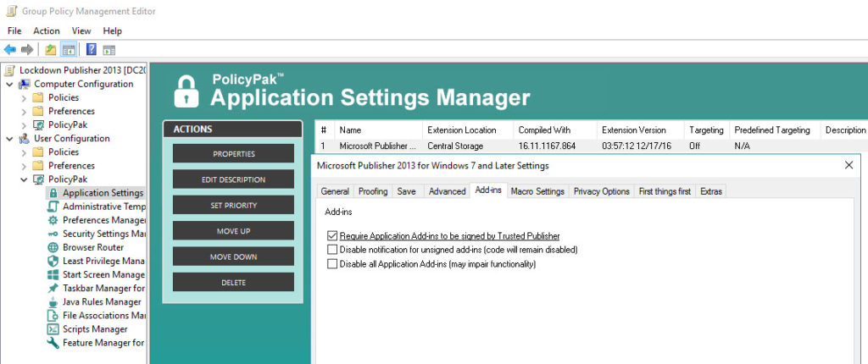Click the File Associations Manager icon
Screen dimensions: 868x364
(x=53, y=315)
